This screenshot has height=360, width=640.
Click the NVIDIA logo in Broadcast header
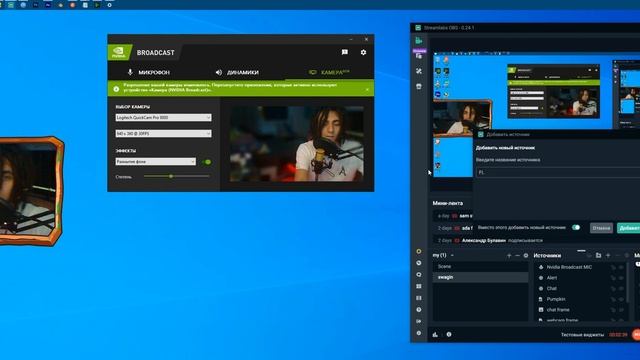[x=118, y=52]
